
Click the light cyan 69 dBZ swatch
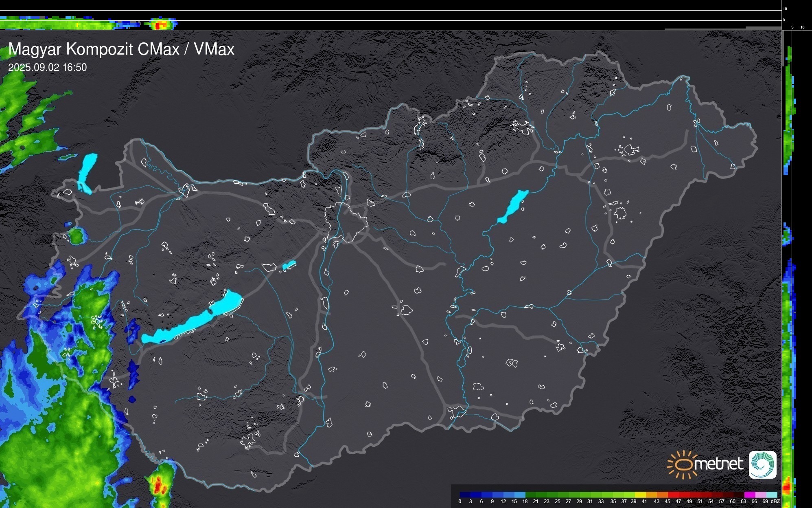click(771, 495)
